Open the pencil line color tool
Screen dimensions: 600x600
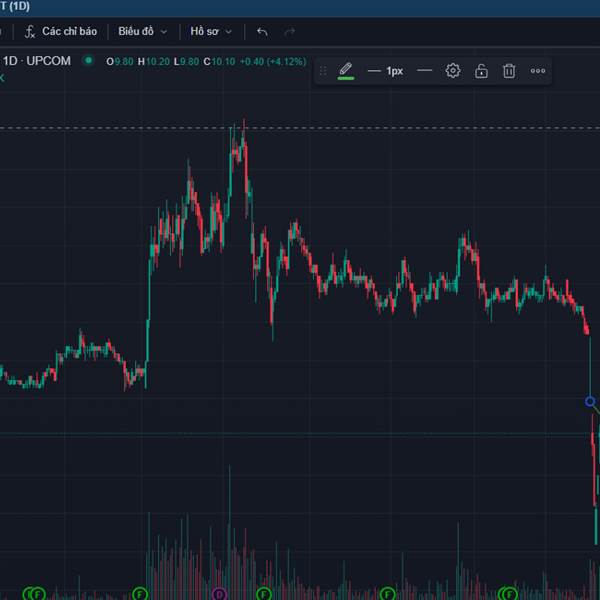(346, 71)
